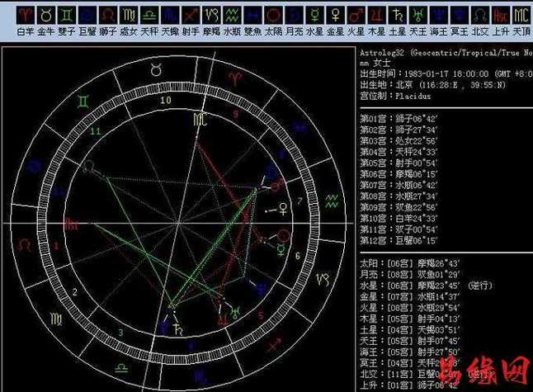This screenshot has width=533, height=392.
Task: Click the Venus glyph inside the chart wheel
Action: pos(283,209)
